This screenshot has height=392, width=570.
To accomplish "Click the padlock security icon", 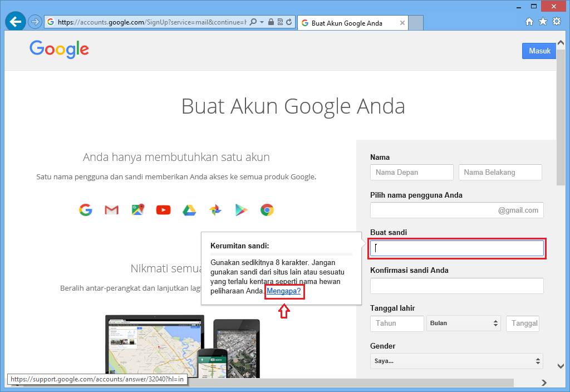I will point(271,22).
